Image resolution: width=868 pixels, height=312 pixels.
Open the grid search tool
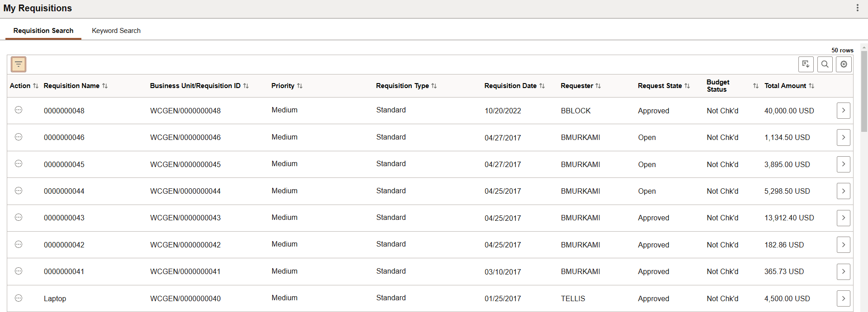(x=825, y=64)
